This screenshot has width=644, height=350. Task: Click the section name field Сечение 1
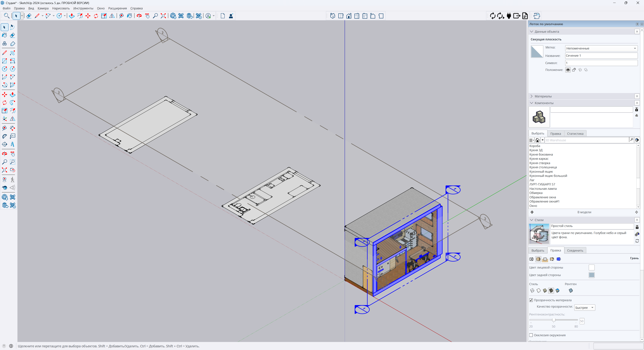click(x=601, y=56)
